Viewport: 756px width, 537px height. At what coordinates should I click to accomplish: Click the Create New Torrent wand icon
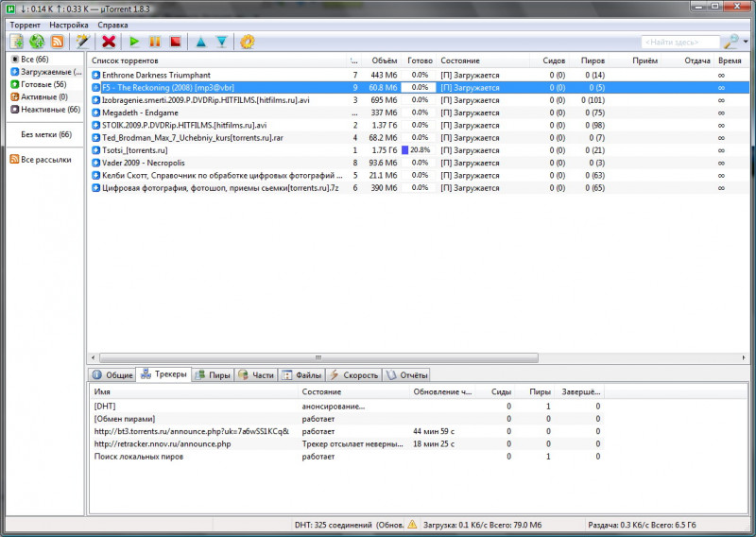click(x=83, y=42)
